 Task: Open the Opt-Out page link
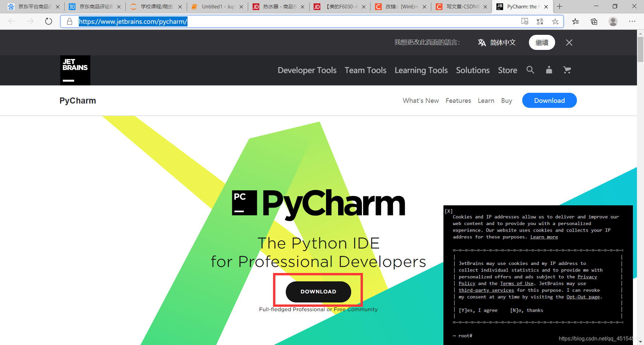583,297
